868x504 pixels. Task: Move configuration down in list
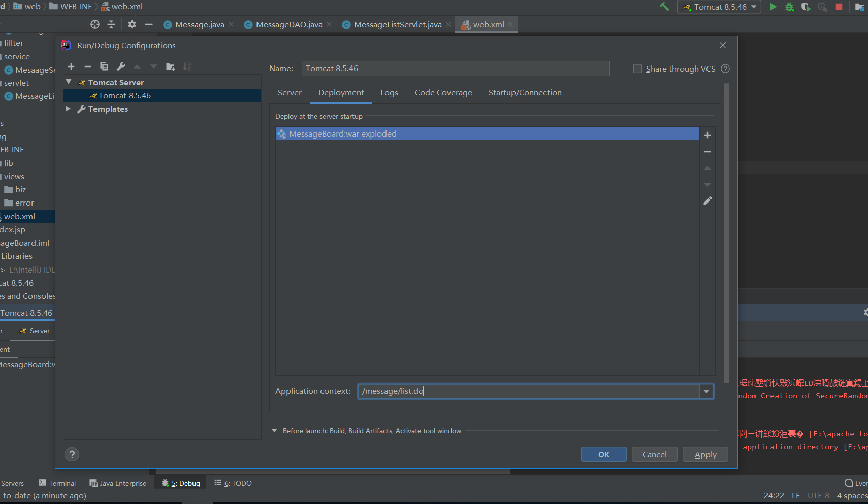point(154,66)
